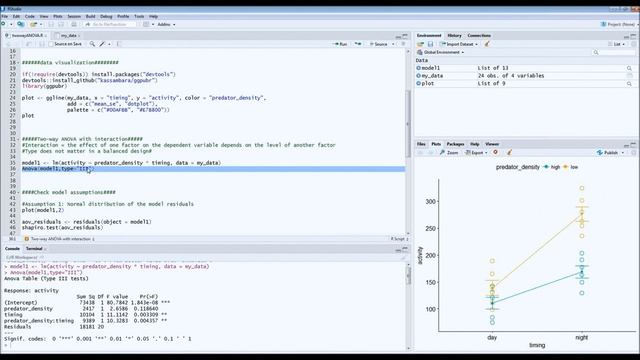Image resolution: width=640 pixels, height=360 pixels.
Task: Collapse code section at line 18 fold arrow
Action: tap(18, 63)
